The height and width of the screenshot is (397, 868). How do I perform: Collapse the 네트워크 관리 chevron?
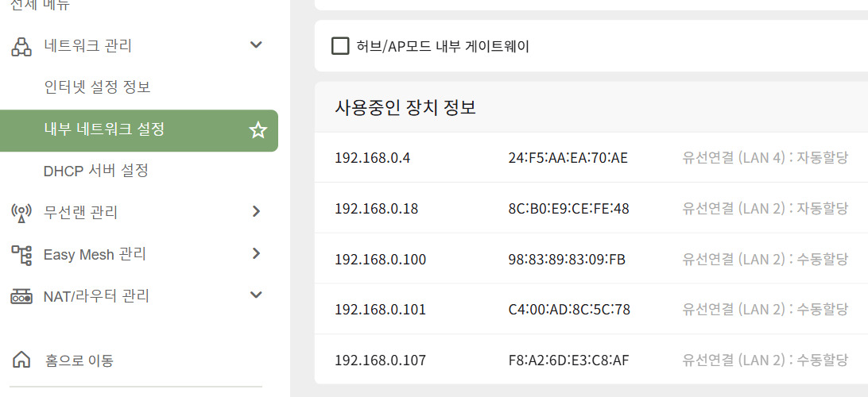[256, 44]
